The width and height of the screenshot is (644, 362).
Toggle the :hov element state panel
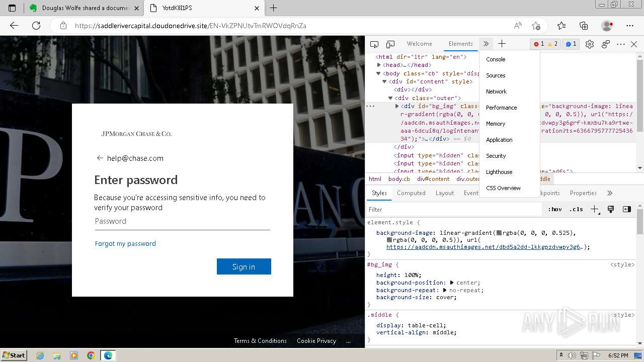pos(555,209)
